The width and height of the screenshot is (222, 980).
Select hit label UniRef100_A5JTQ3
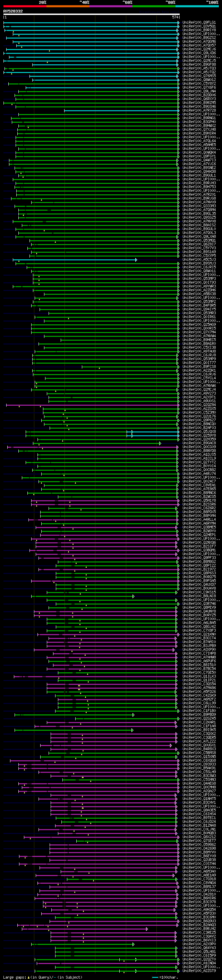coord(199,68)
